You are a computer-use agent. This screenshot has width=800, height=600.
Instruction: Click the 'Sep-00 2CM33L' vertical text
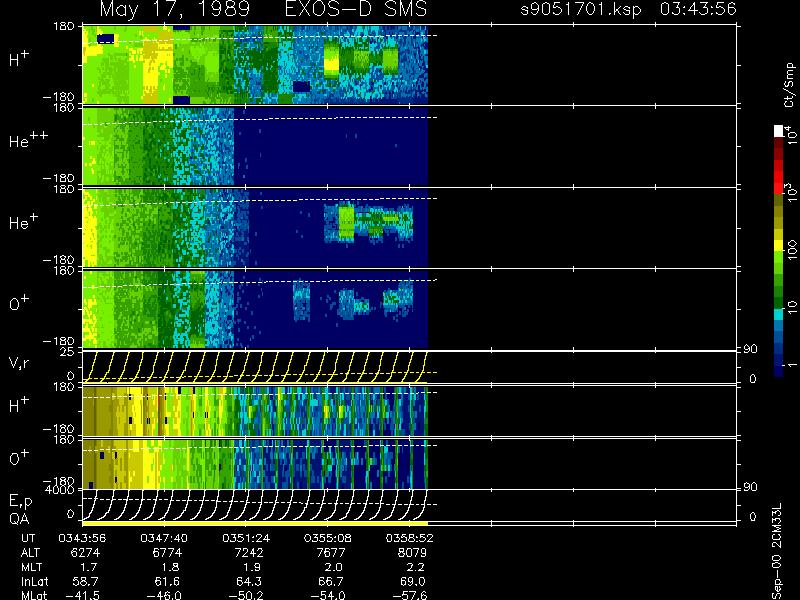click(777, 552)
